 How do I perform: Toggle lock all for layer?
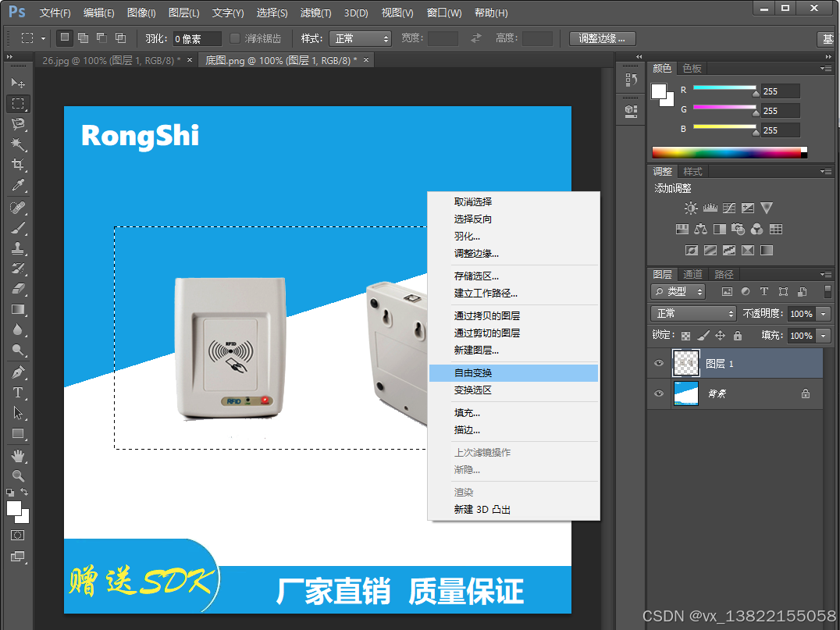click(x=738, y=336)
